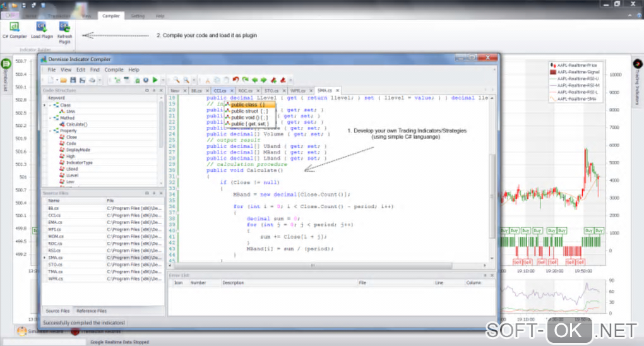Select EMA.cs in the Source Files list
The image size is (644, 346).
tap(54, 222)
